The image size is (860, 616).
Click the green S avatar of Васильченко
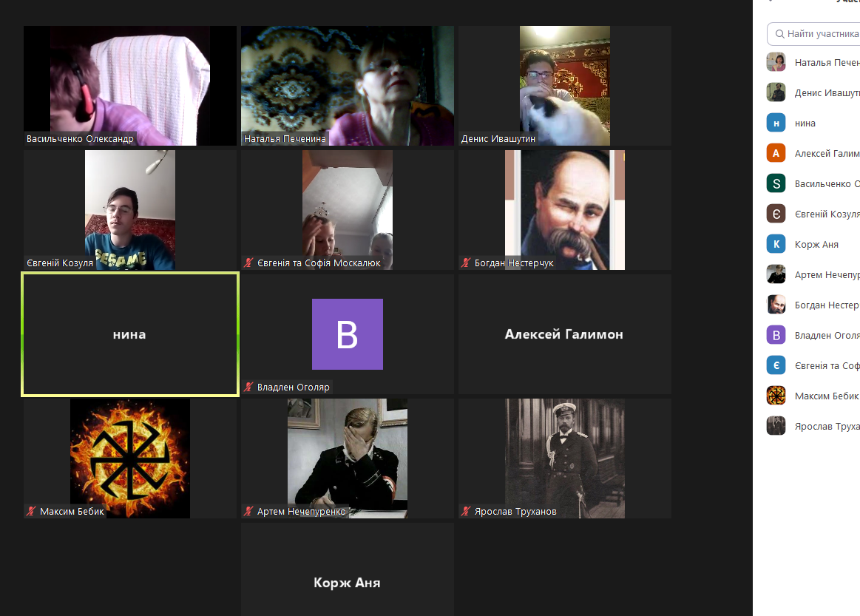point(776,183)
